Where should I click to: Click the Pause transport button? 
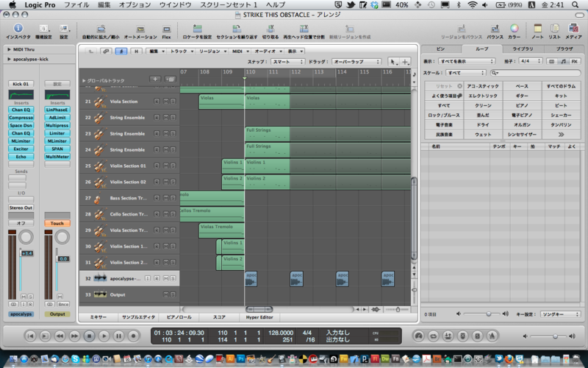(x=118, y=336)
